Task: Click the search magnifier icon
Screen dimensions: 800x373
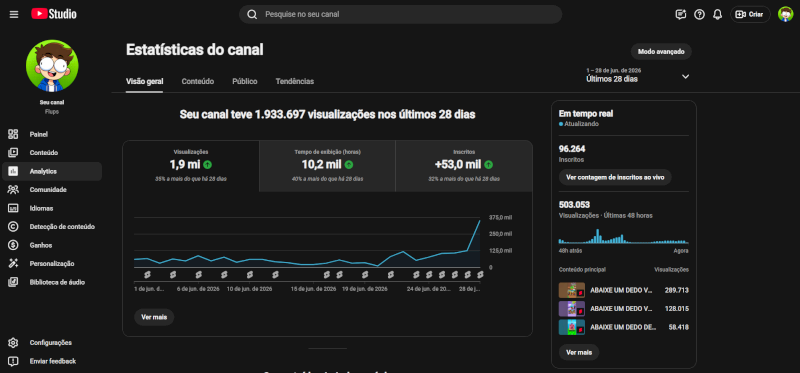Action: (252, 14)
